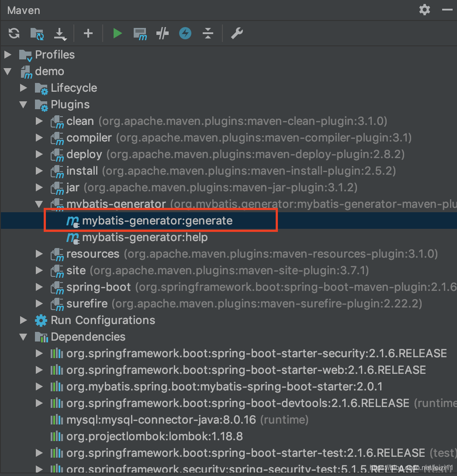This screenshot has height=476, width=457.
Task: Click the clean plugin icon
Action: (x=57, y=122)
